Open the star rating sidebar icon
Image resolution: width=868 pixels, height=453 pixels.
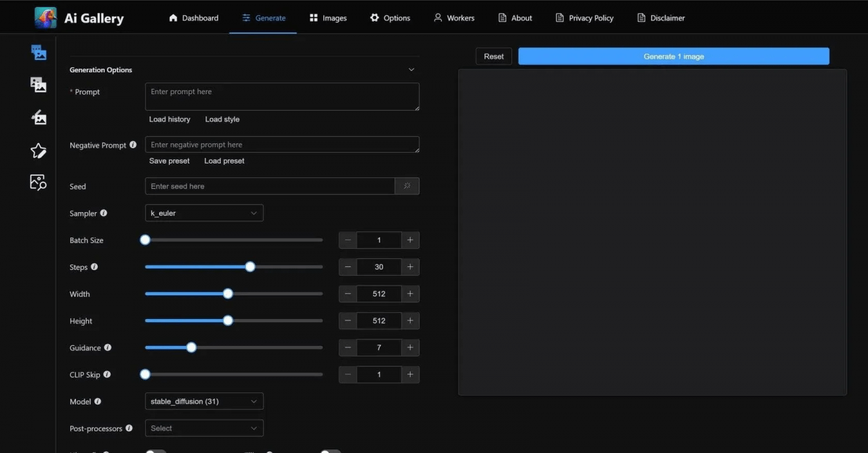tap(38, 151)
